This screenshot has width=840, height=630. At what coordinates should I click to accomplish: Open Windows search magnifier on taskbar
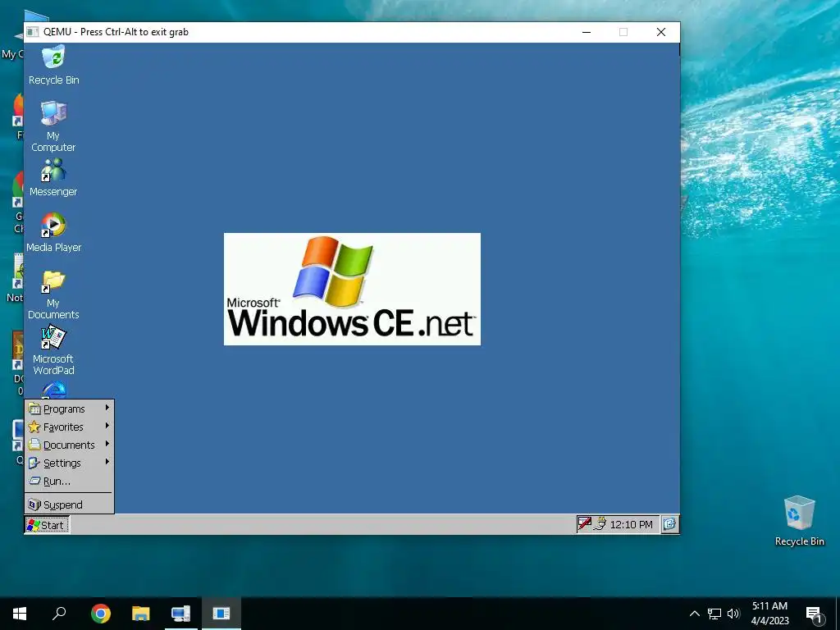tap(59, 614)
